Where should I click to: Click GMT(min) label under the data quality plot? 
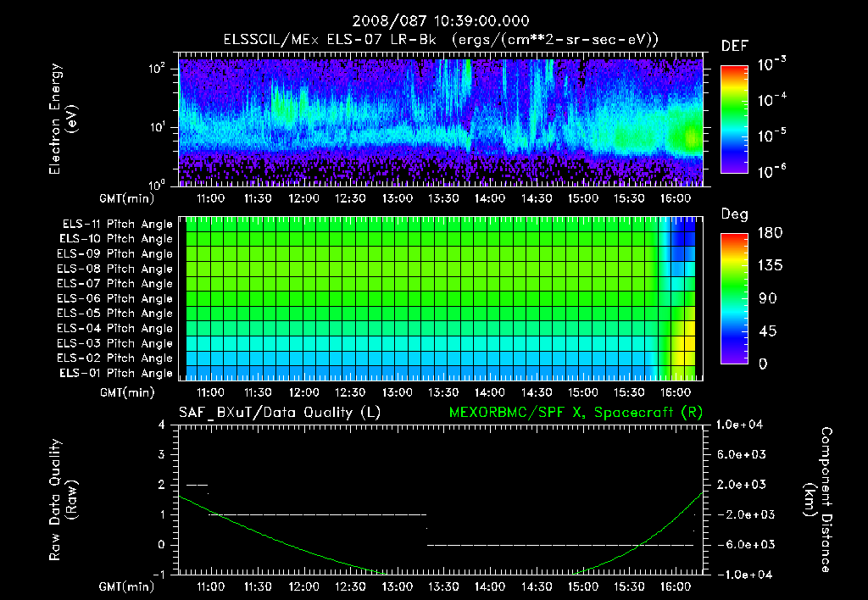click(127, 586)
